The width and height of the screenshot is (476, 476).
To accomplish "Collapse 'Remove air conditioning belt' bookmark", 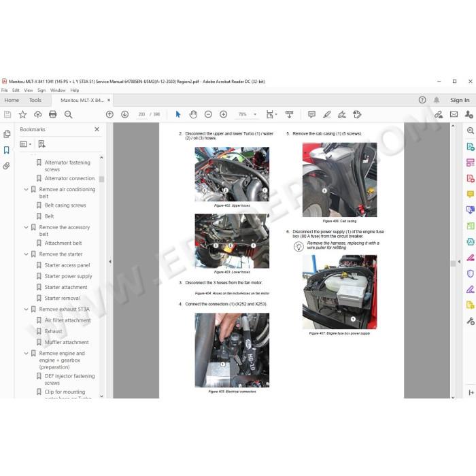I will pos(26,190).
